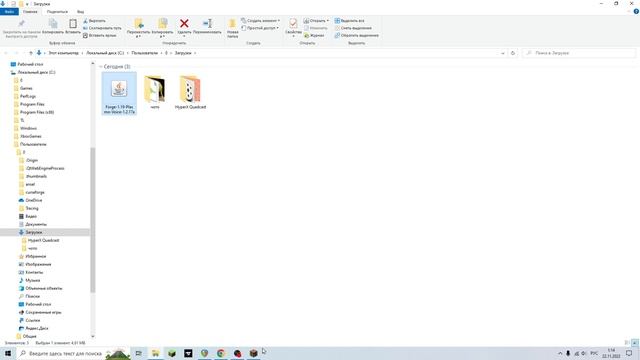The height and width of the screenshot is (360, 640).
Task: Click the navigation pane scrollbar thumb
Action: [93, 220]
